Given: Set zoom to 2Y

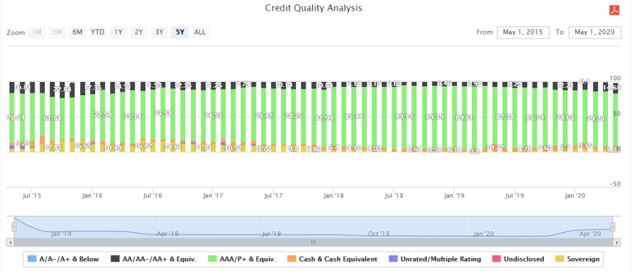Looking at the screenshot, I should tap(139, 32).
